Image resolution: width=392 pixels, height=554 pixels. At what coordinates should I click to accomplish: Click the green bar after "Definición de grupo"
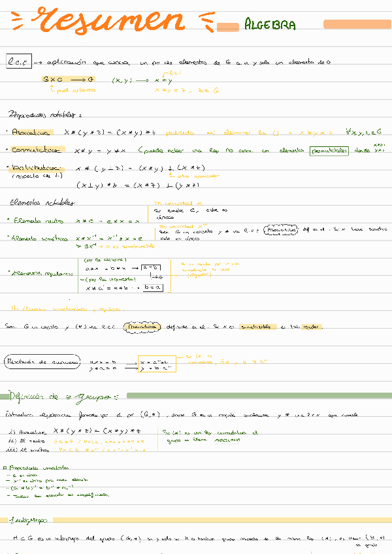pyautogui.click(x=259, y=395)
